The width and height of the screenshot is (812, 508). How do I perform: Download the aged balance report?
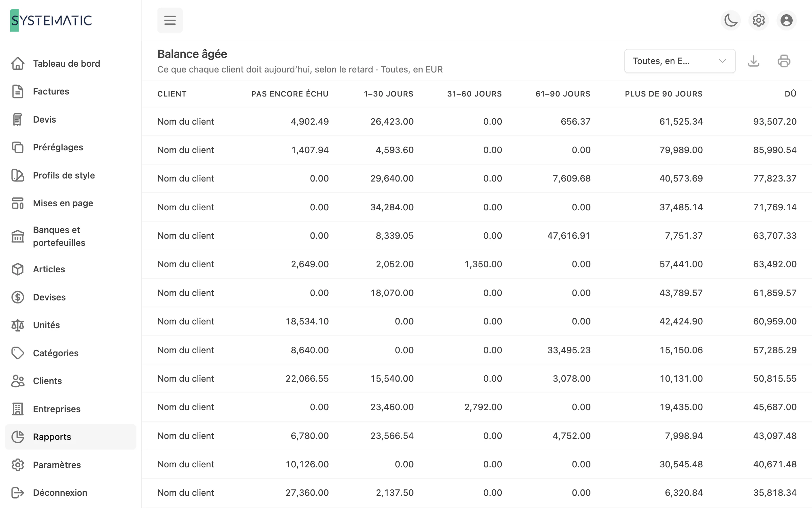pyautogui.click(x=753, y=61)
